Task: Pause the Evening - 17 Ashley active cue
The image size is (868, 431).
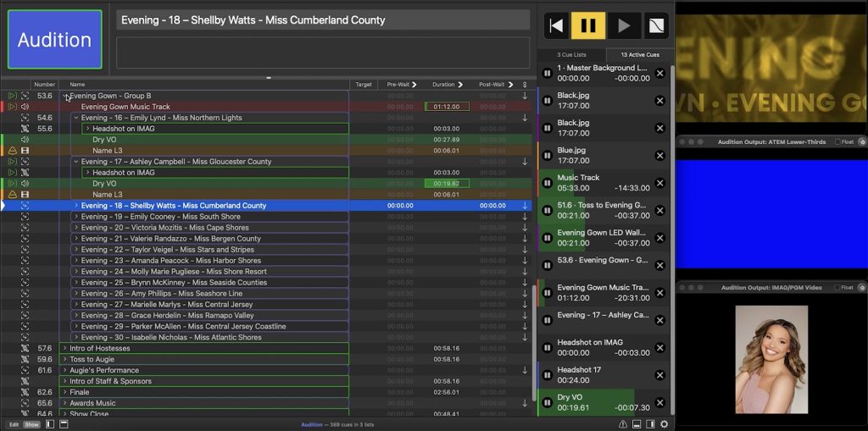Action: point(547,320)
